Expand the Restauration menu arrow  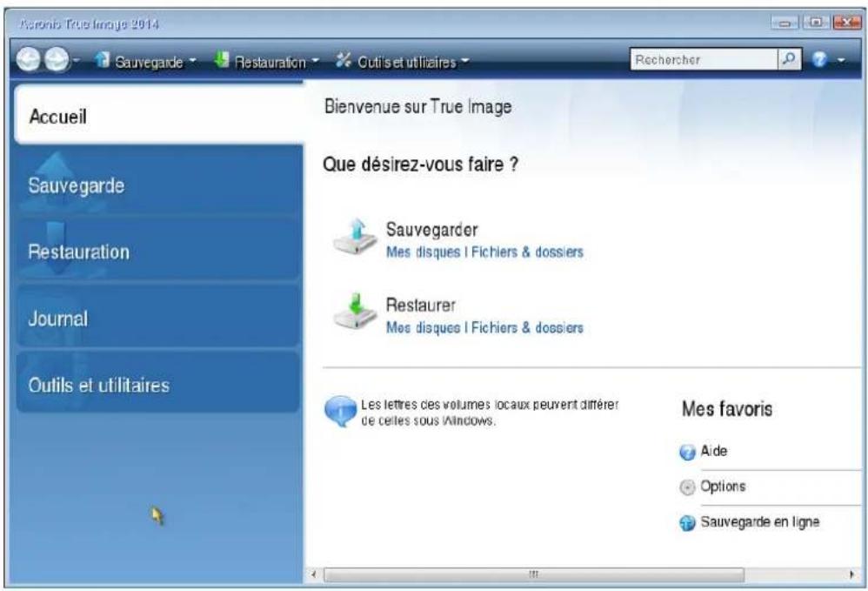[315, 60]
